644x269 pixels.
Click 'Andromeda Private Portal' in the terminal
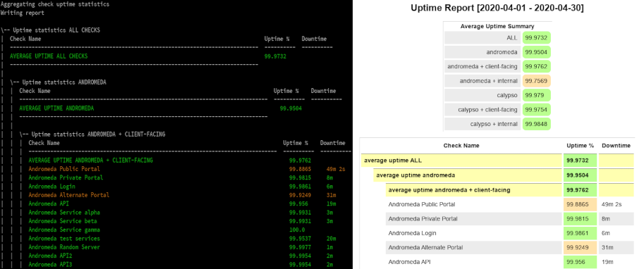pos(66,178)
